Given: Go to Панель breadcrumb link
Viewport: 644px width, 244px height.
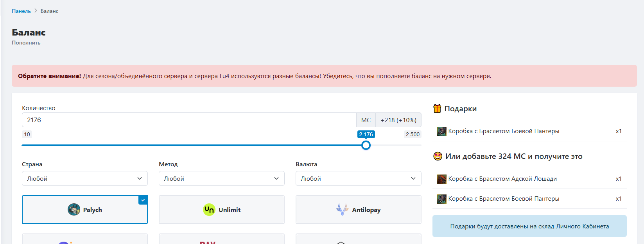Looking at the screenshot, I should [x=21, y=11].
